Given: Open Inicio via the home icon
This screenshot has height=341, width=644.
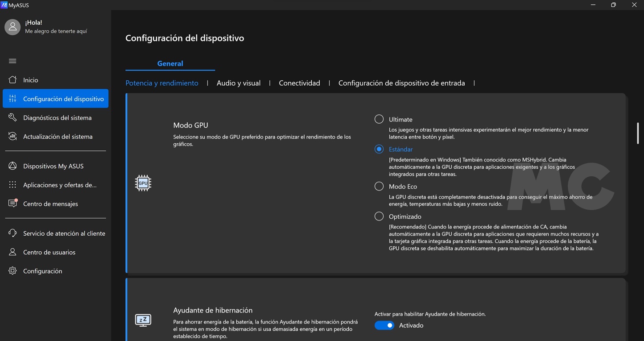Looking at the screenshot, I should coord(12,80).
